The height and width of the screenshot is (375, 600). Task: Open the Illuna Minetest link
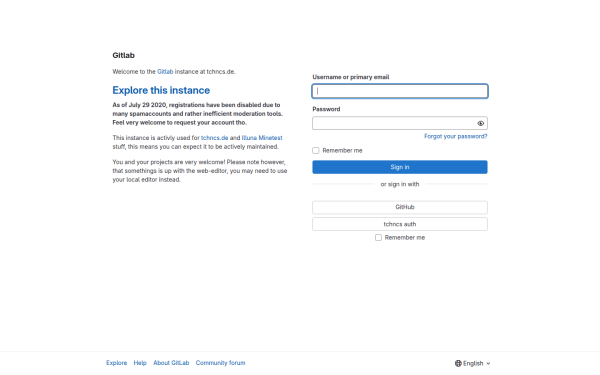tap(262, 138)
